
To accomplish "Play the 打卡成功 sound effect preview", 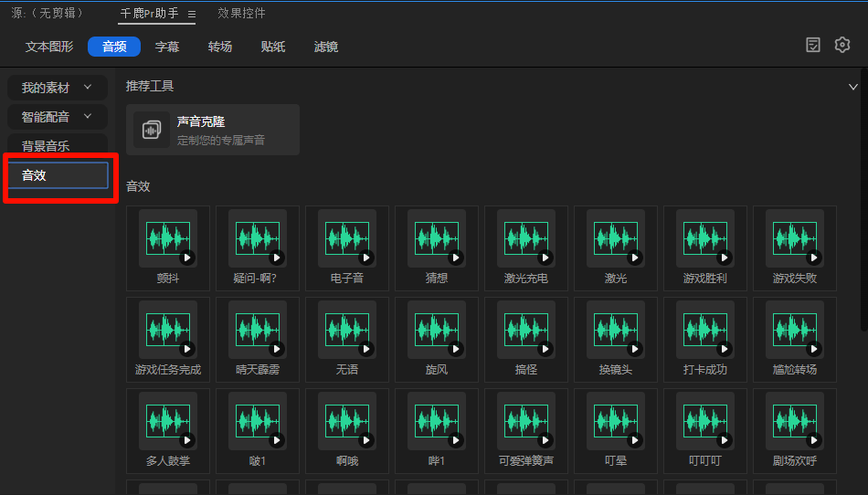I will (725, 349).
